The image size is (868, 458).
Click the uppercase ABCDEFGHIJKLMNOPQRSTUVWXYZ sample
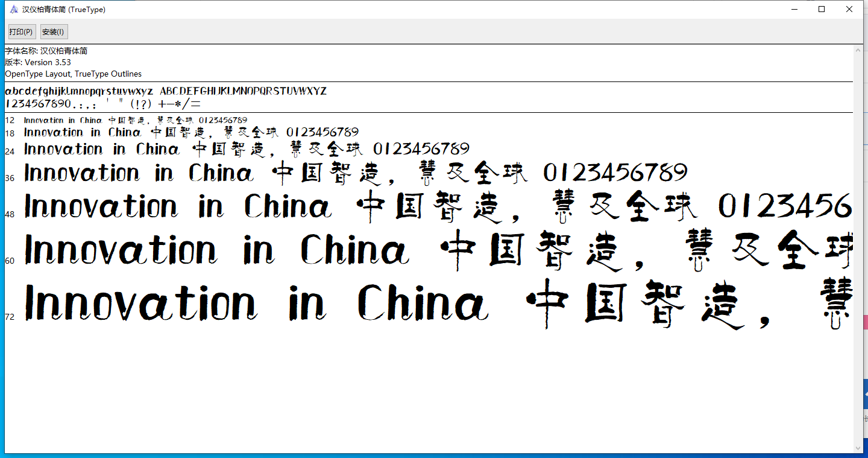244,91
